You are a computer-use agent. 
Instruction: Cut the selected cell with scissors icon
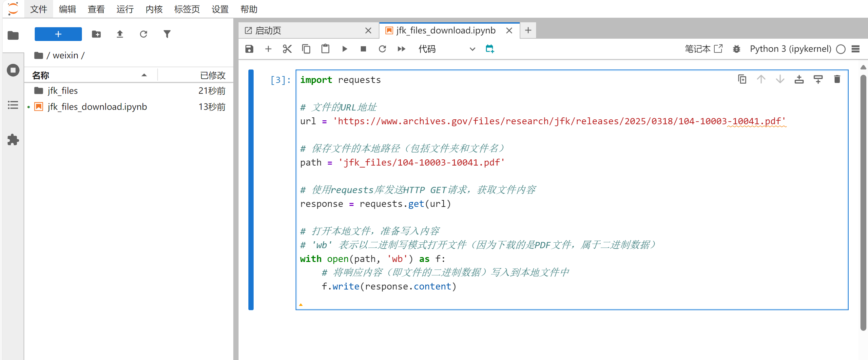pos(287,49)
